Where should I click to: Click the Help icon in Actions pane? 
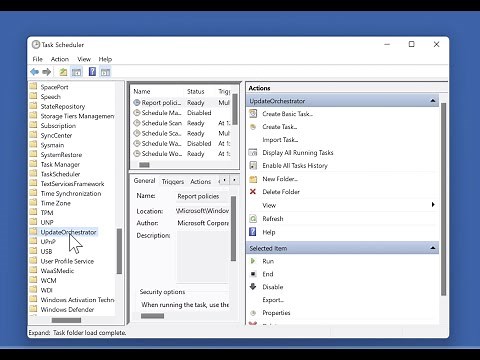click(253, 232)
